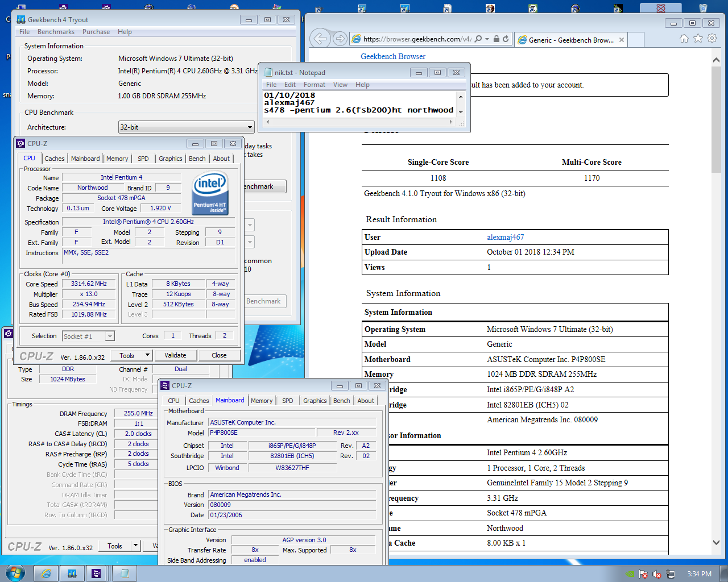Open Action Center flag tray icon
The image size is (728, 582).
(643, 574)
